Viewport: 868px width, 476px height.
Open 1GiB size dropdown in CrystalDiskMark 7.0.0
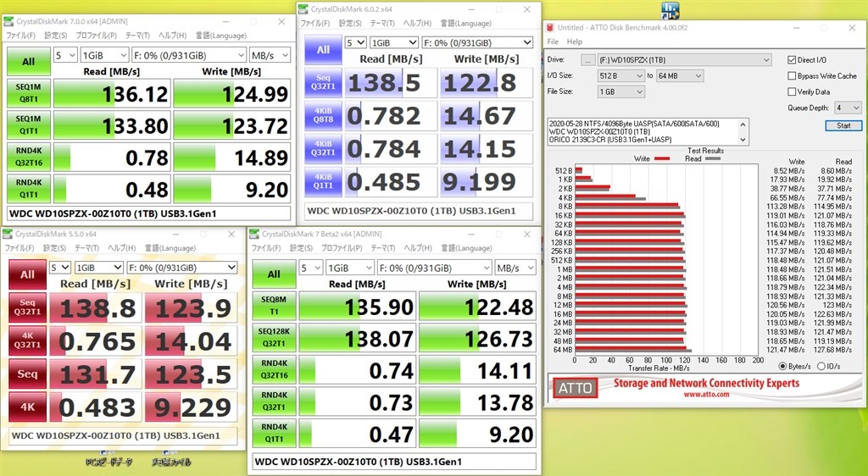tap(104, 55)
